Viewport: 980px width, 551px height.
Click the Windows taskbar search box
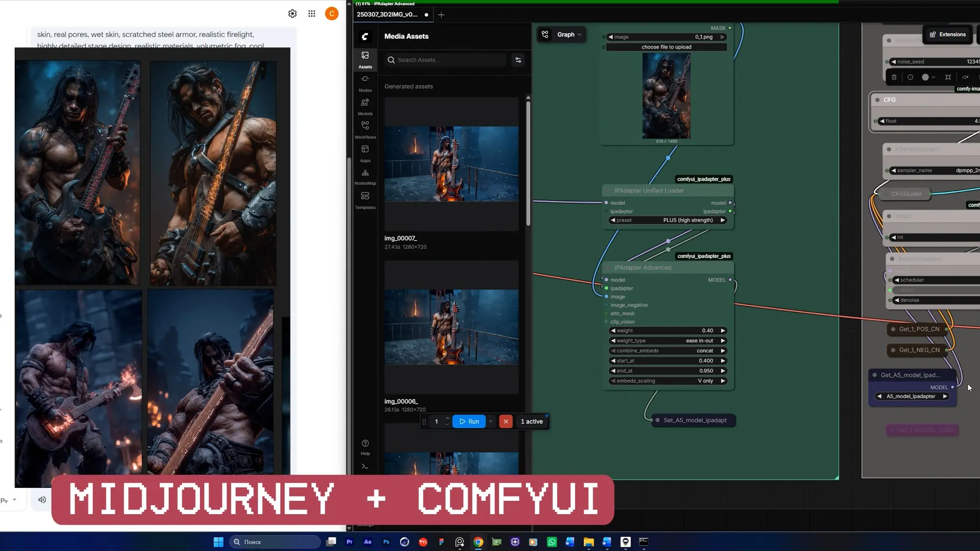click(275, 542)
